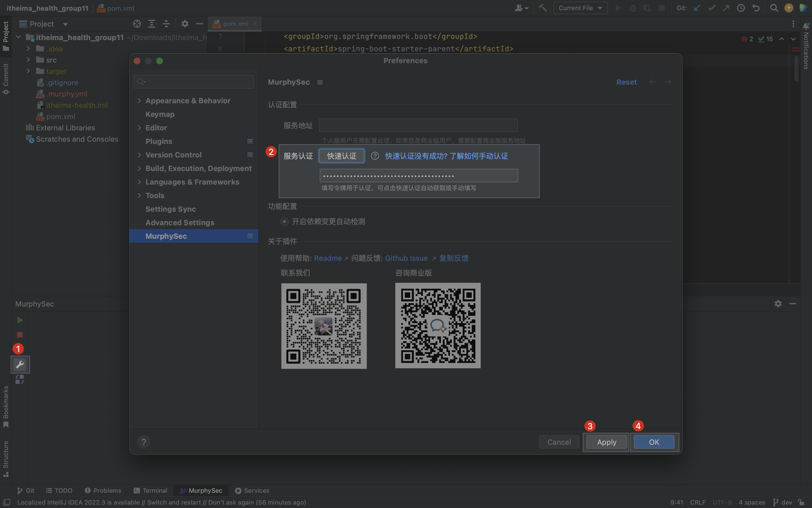The height and width of the screenshot is (508, 812).
Task: Click the help question mark beside 快速认证
Action: pos(375,156)
